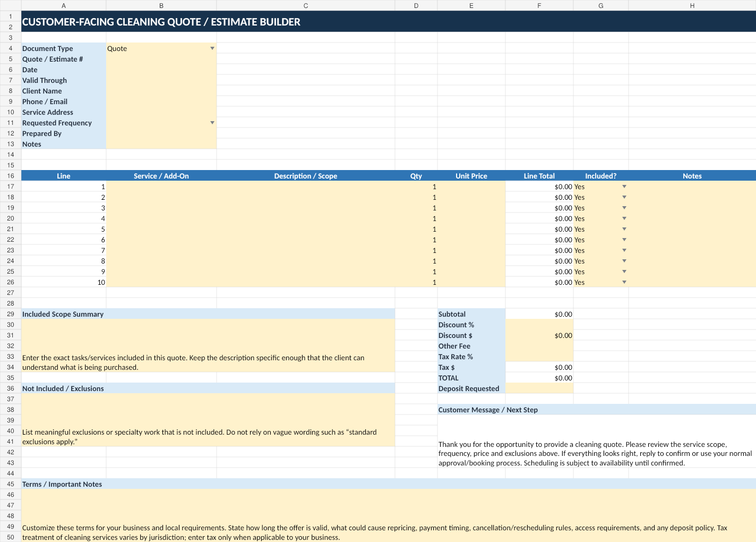
Task: Select column E header
Action: (471, 5)
